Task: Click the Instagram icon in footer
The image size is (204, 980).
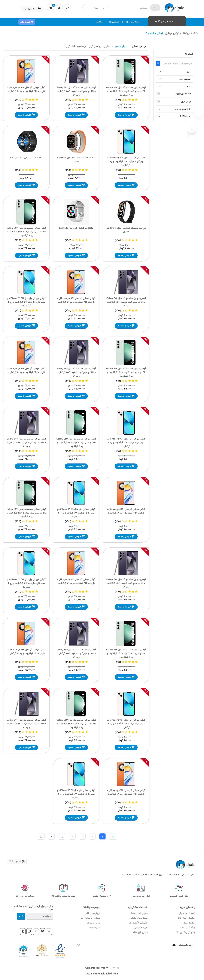Action: click(x=29, y=931)
